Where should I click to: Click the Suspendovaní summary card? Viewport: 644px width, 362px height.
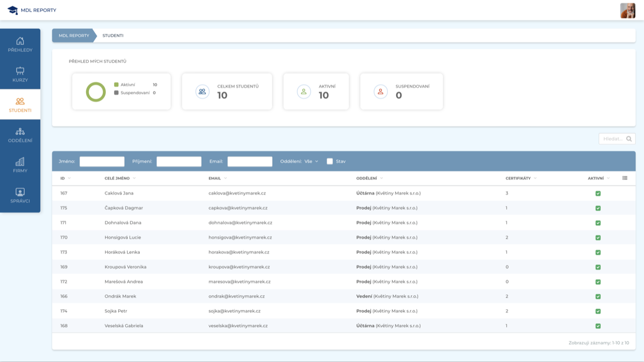click(x=401, y=92)
